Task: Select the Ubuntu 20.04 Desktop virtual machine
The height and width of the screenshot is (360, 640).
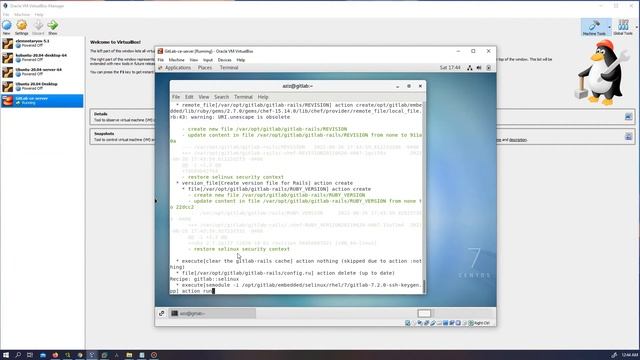Action: tap(42, 86)
